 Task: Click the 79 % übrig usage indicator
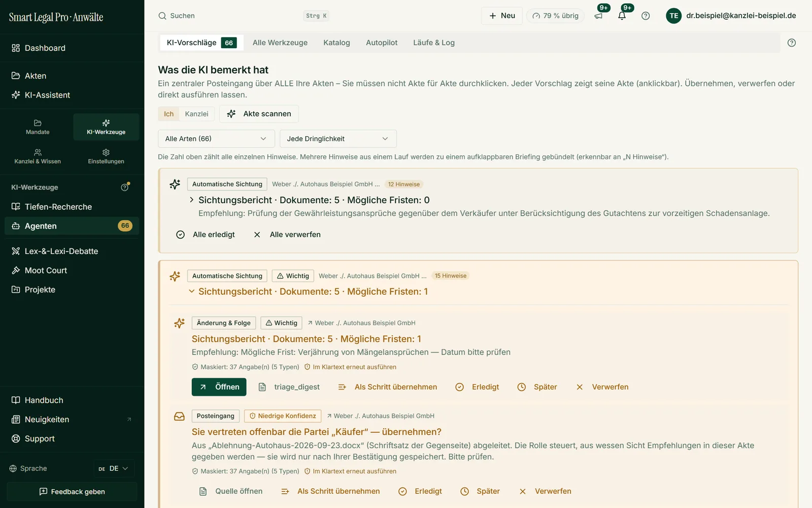[555, 16]
